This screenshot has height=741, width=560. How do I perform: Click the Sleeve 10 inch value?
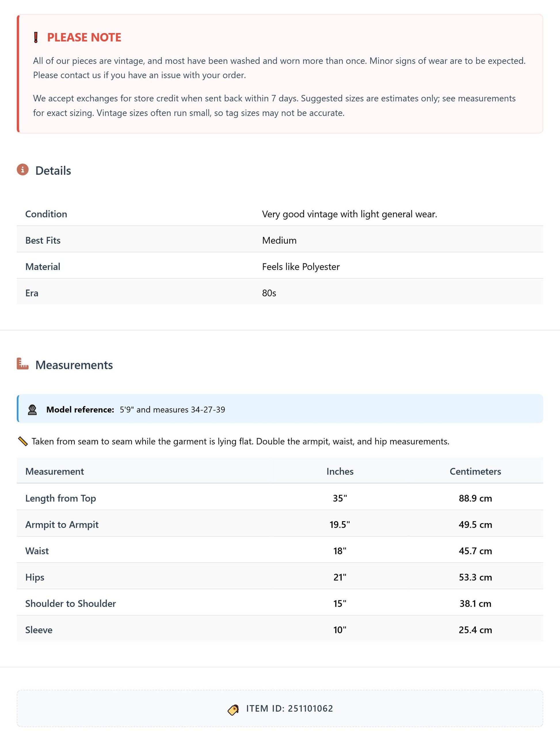tap(340, 630)
